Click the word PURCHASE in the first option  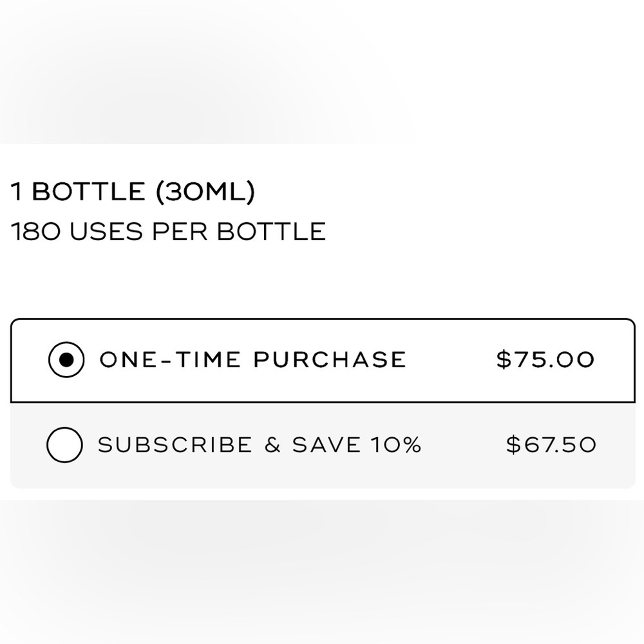click(330, 359)
